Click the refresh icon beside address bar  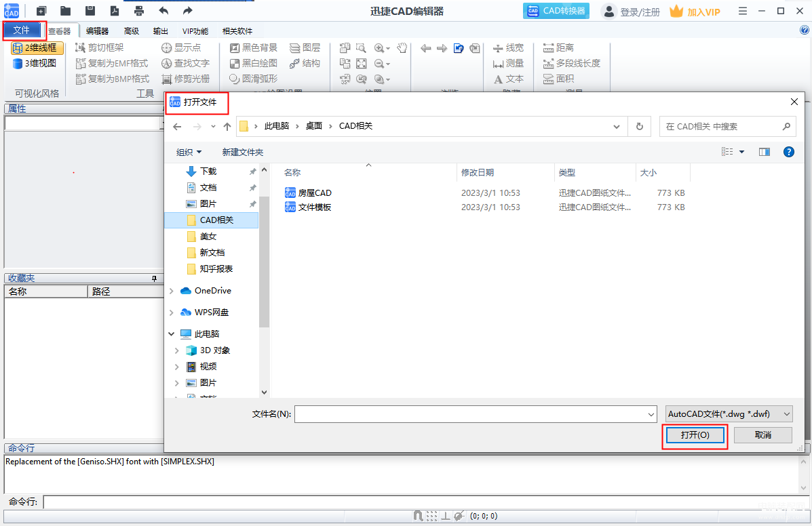(x=640, y=126)
